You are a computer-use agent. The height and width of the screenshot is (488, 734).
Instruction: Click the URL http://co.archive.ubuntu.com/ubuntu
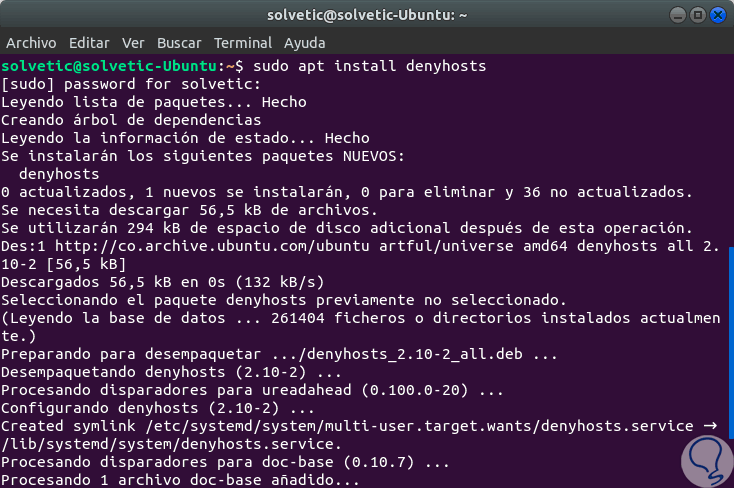[212, 246]
